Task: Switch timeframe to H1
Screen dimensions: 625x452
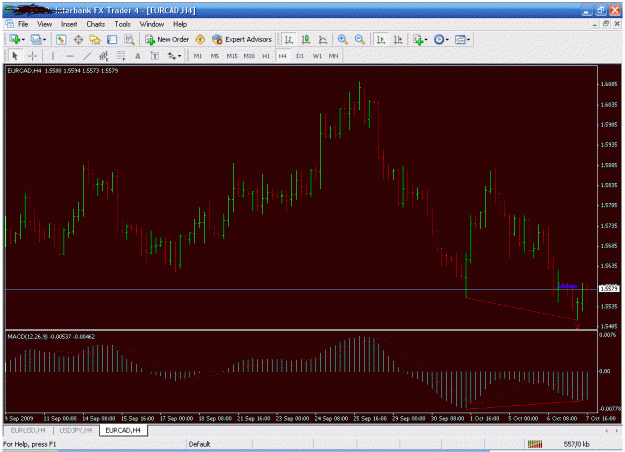Action: [266, 56]
